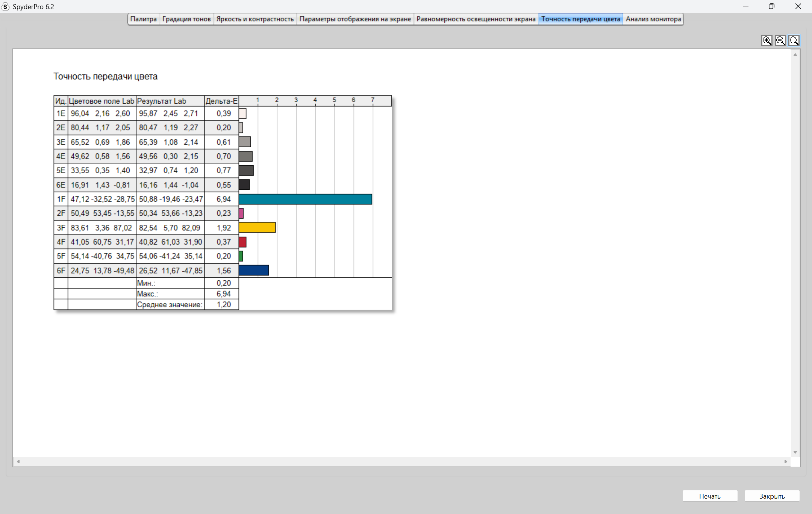Click the teal 1F Delta-E bar

coord(305,199)
